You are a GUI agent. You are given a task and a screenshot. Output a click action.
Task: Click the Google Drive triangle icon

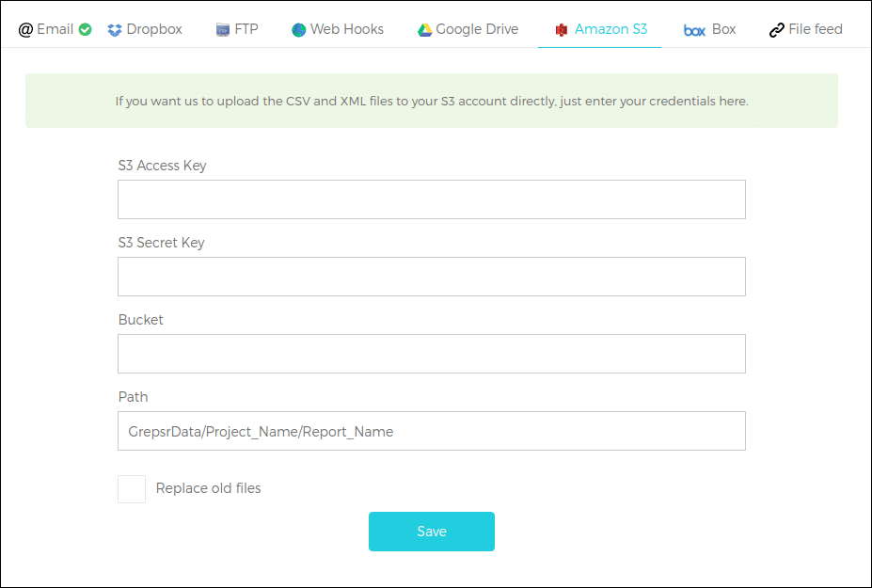(424, 30)
